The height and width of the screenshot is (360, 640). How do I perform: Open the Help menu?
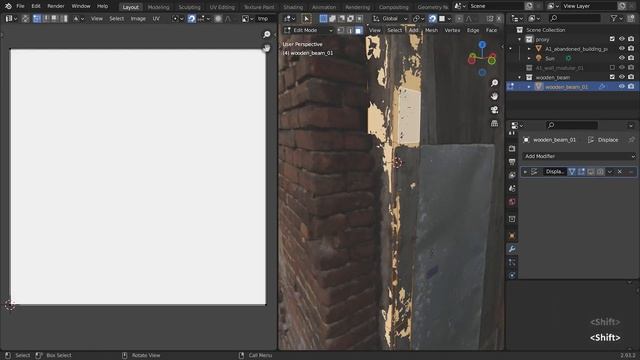click(102, 6)
